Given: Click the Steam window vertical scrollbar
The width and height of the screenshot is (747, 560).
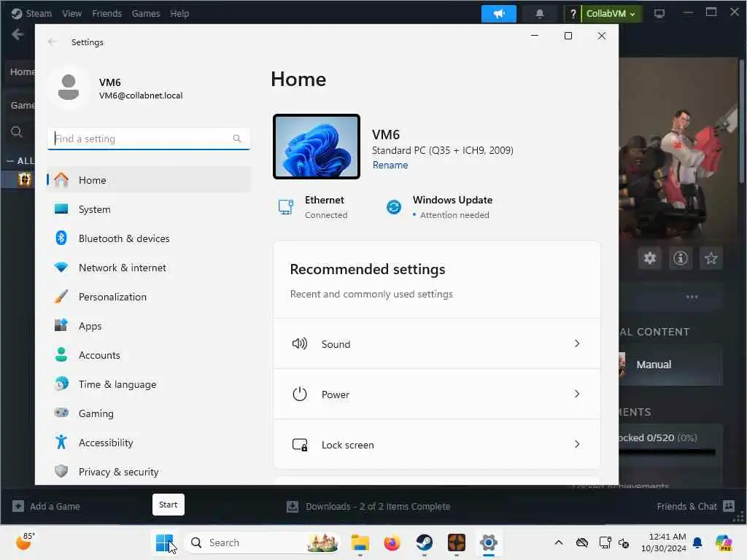Looking at the screenshot, I should point(742,121).
